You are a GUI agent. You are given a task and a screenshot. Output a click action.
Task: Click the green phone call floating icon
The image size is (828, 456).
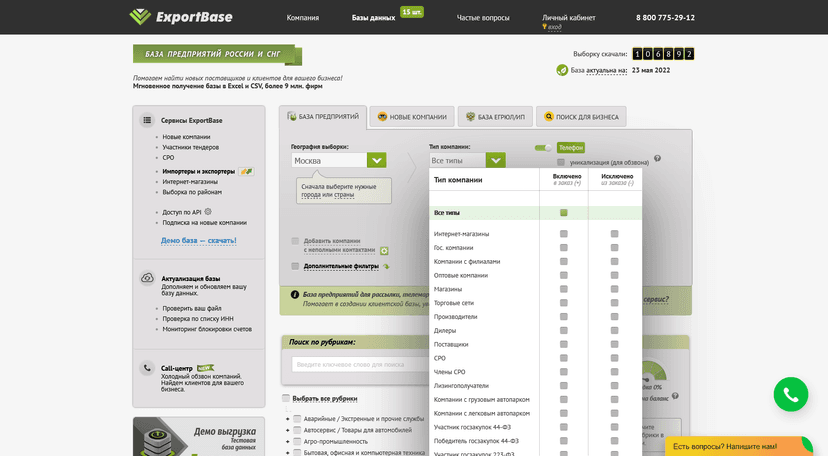(x=791, y=394)
